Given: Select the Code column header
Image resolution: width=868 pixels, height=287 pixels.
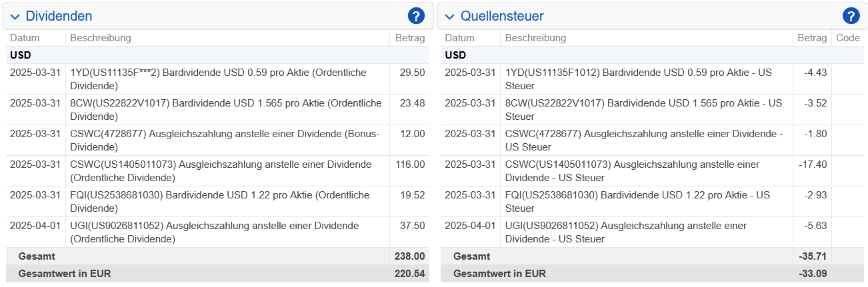Looking at the screenshot, I should point(848,38).
